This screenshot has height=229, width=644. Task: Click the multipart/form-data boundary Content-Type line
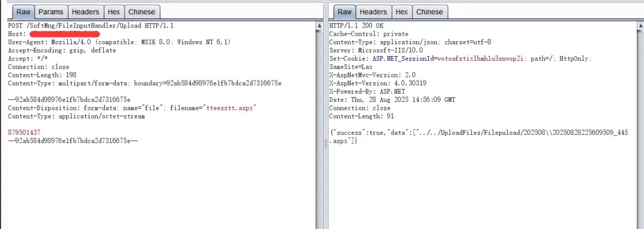coord(144,83)
